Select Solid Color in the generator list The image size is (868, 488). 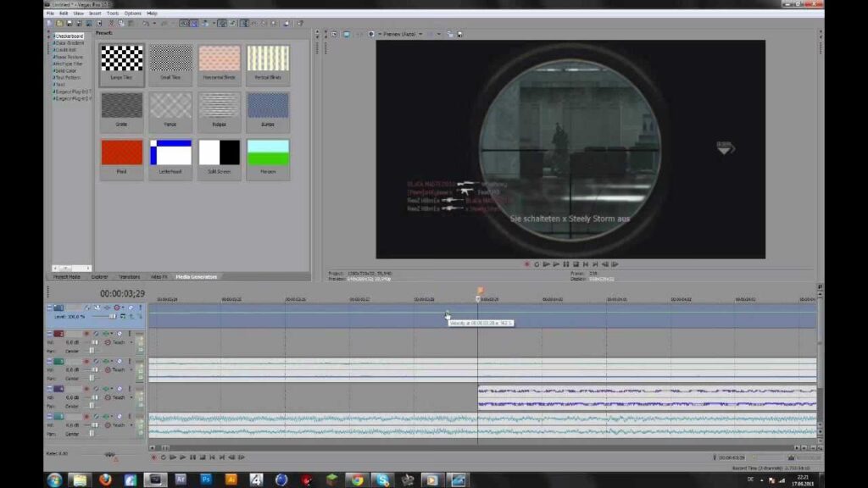pos(65,71)
